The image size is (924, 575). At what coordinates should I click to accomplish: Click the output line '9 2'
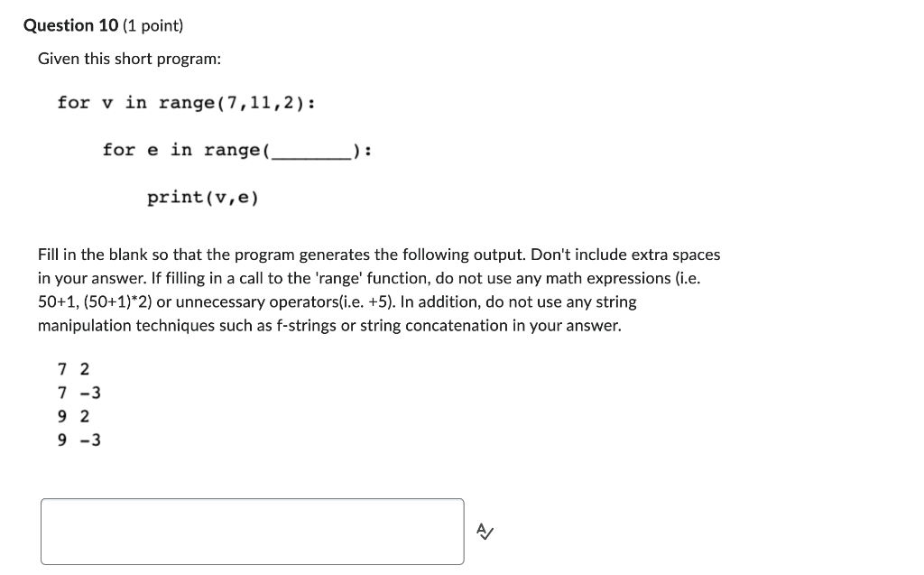72,415
